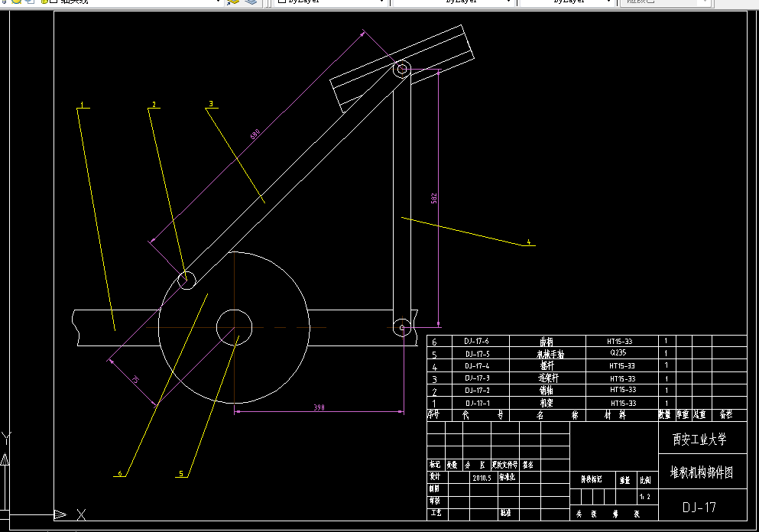Click the Q235 material cell
The height and width of the screenshot is (532, 759).
pos(618,353)
